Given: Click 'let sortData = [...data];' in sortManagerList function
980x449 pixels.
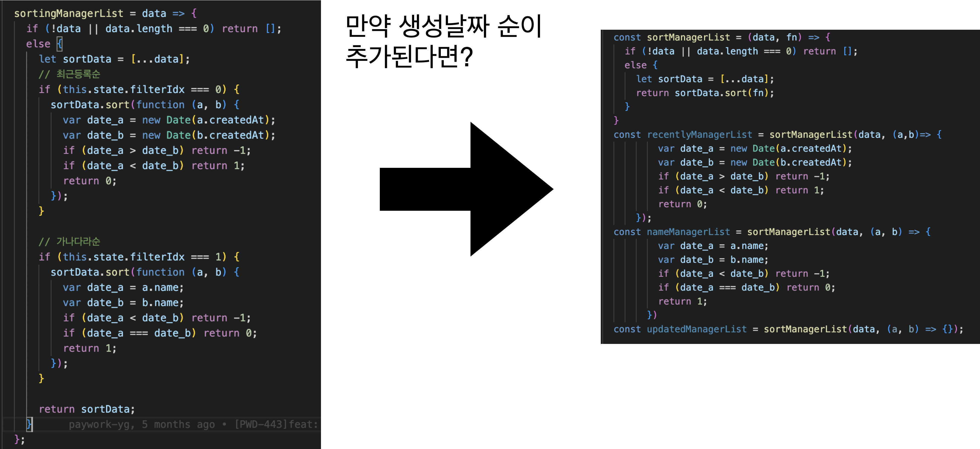Looking at the screenshot, I should click(x=705, y=79).
